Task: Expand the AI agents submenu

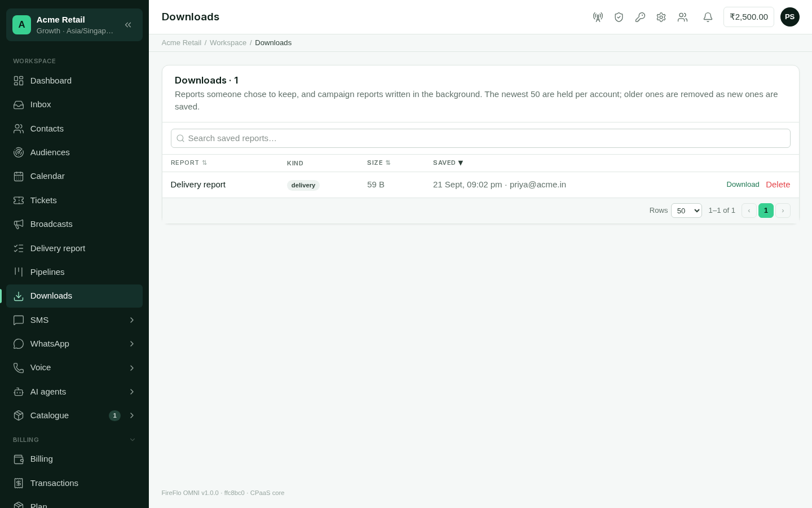Action: [x=74, y=392]
